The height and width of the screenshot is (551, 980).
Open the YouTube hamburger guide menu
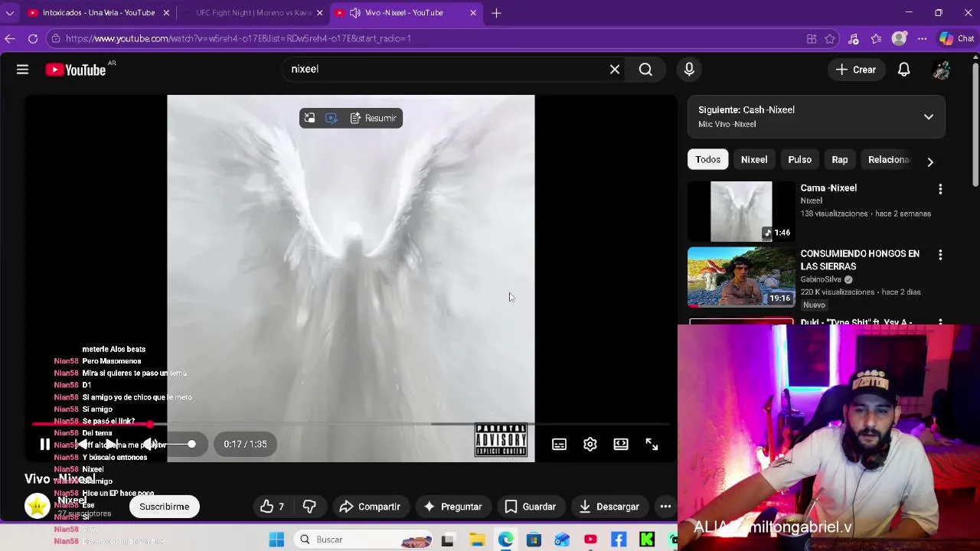tap(22, 70)
